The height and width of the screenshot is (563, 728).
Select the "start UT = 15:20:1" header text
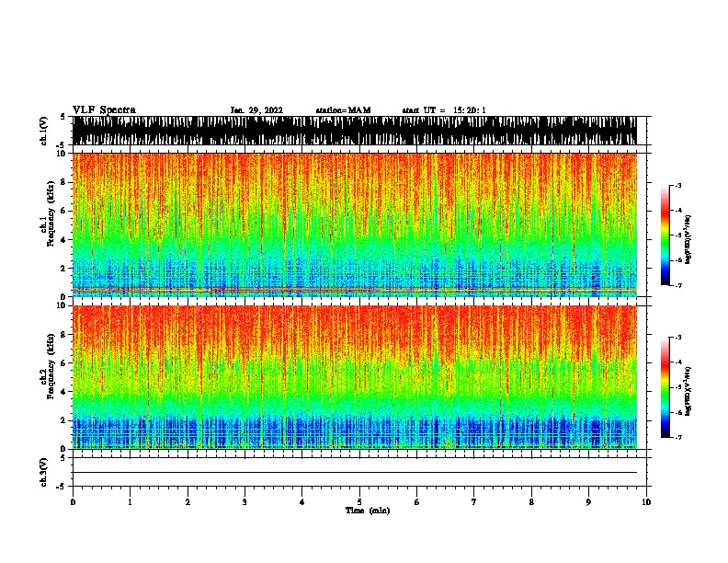(444, 110)
